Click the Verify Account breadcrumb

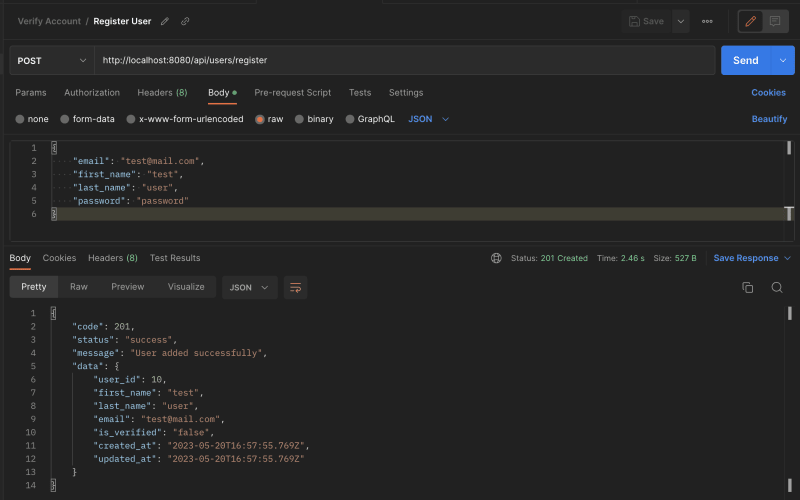coord(49,21)
